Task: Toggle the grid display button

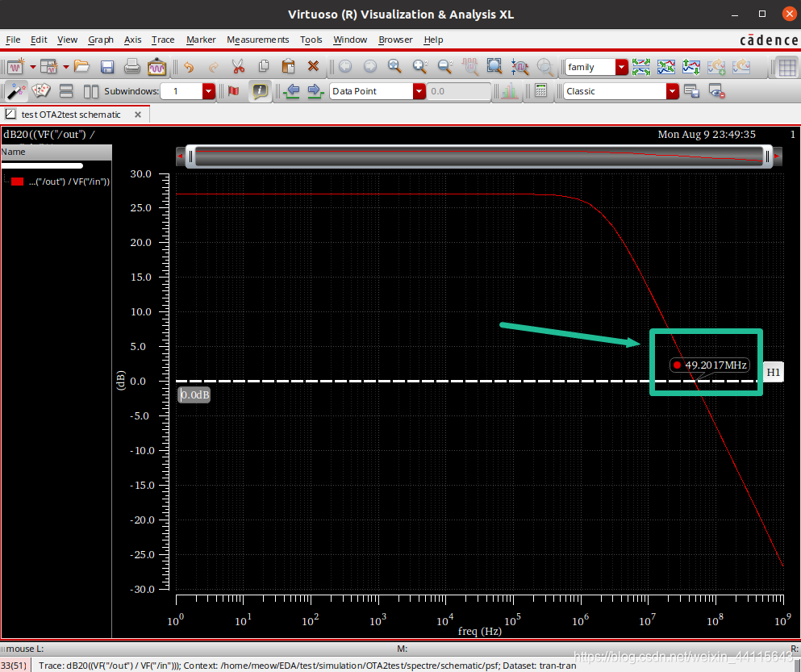Action: click(787, 67)
